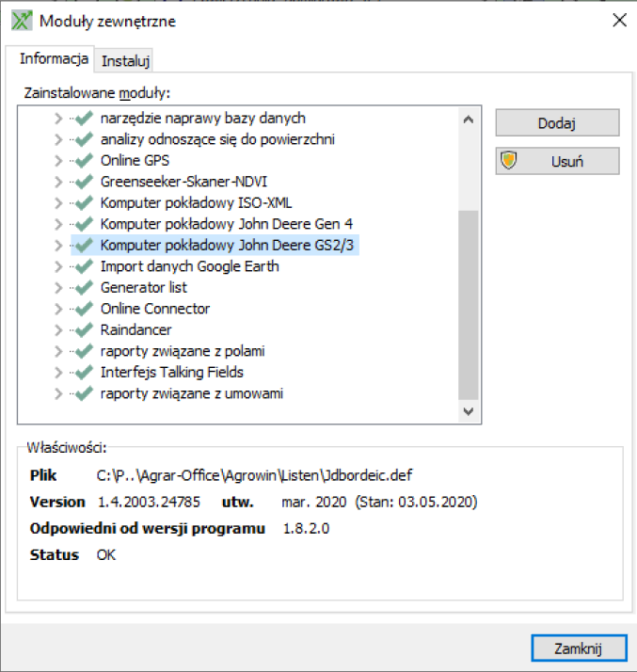Expand the Generator list node
The image size is (637, 672).
pyautogui.click(x=58, y=288)
